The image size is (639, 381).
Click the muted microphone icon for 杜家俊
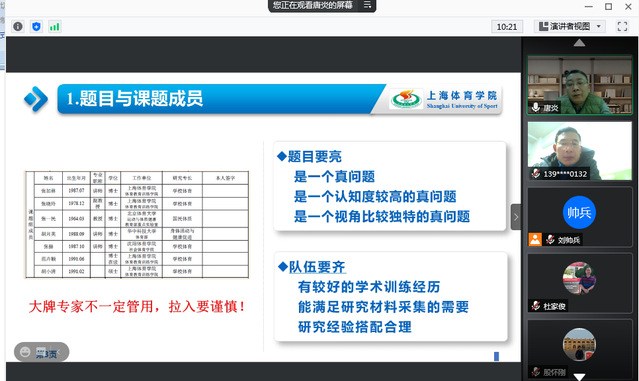click(535, 306)
